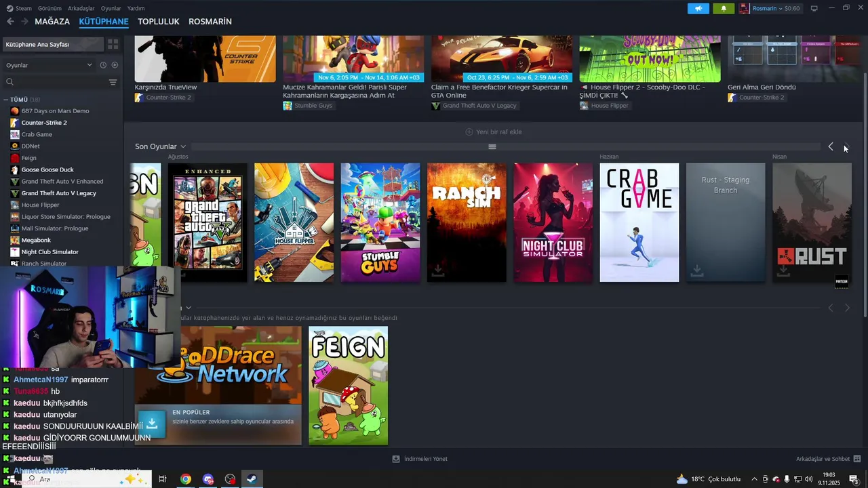Image resolution: width=868 pixels, height=488 pixels.
Task: Click the shelf drag handle lines icon
Action: coord(492,147)
